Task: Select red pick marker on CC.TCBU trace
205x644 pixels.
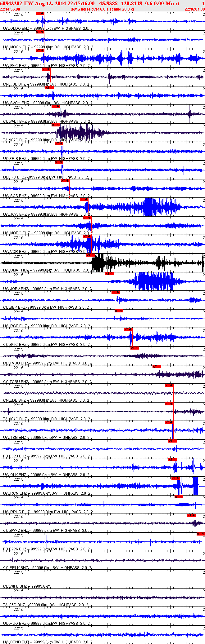Action: point(157,367)
